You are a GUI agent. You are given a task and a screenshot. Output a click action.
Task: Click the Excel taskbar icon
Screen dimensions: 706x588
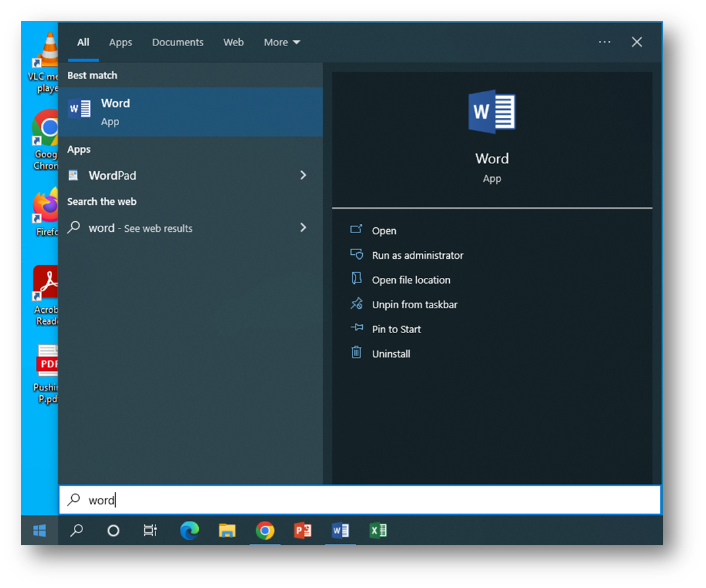click(378, 530)
